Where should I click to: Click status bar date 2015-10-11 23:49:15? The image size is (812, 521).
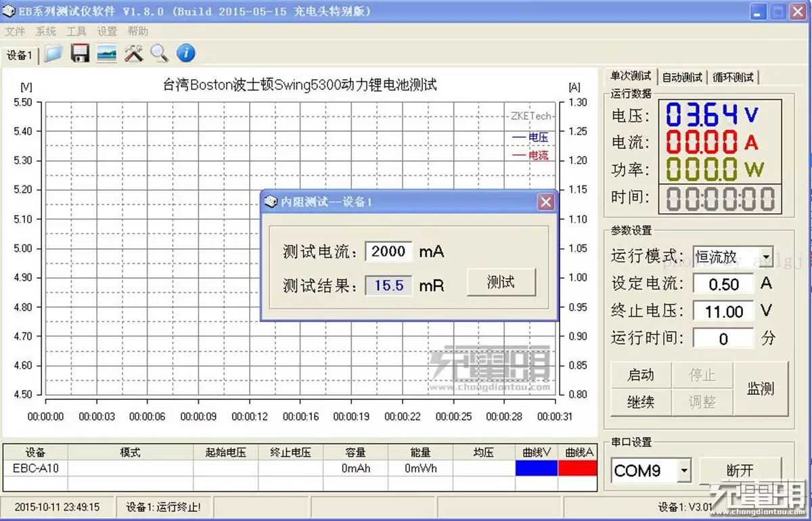(57, 507)
